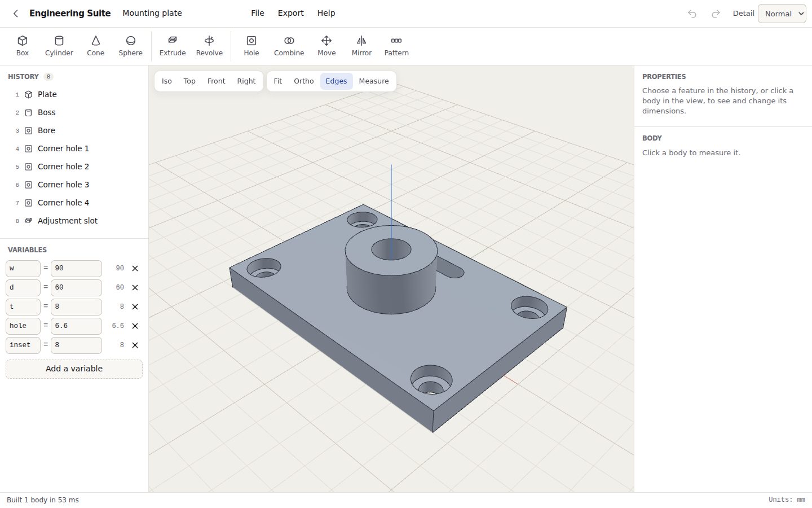Select Bore feature in history
The width and height of the screenshot is (812, 508).
[74, 130]
